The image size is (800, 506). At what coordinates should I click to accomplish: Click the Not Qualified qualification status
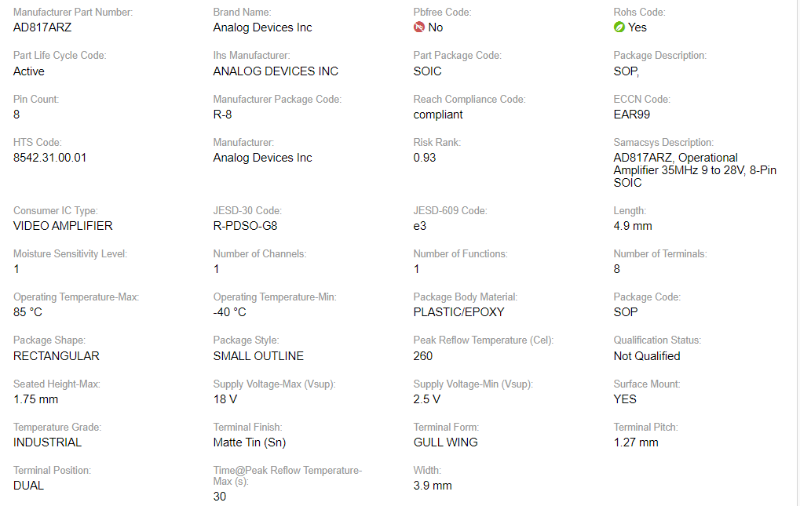coord(646,356)
